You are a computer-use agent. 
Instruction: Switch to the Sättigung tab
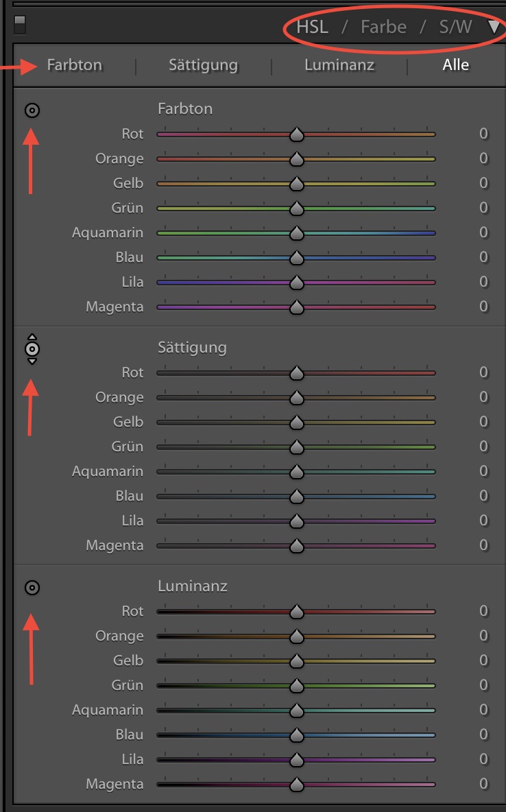[x=203, y=65]
